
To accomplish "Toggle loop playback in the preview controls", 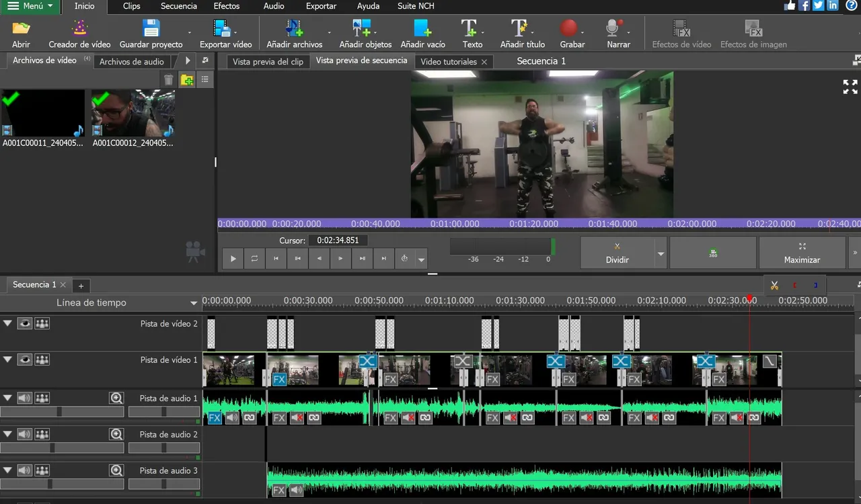I will click(x=254, y=258).
